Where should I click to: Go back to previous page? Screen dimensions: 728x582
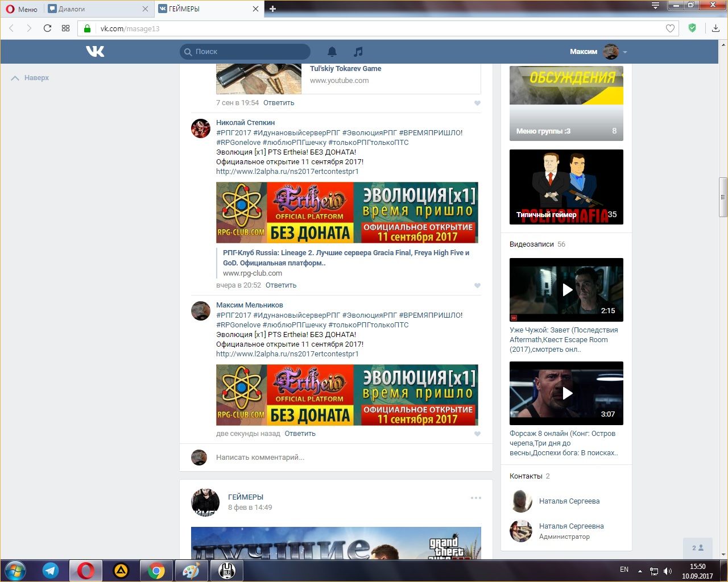point(11,28)
